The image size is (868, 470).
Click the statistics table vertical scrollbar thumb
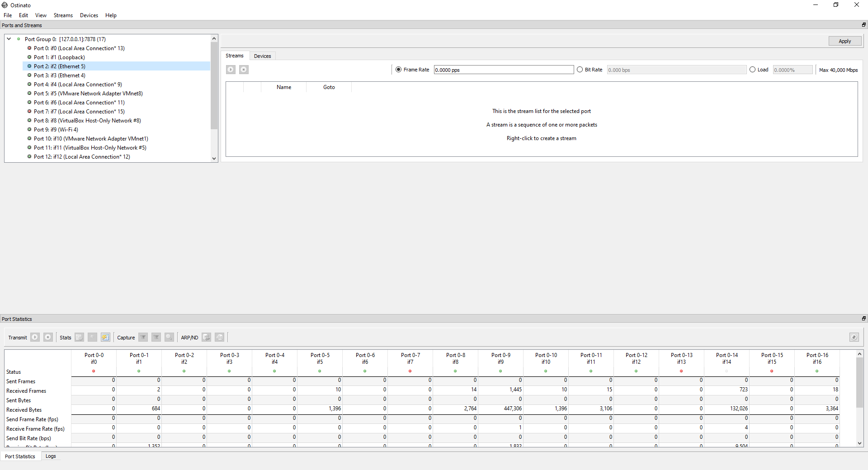tap(860, 382)
